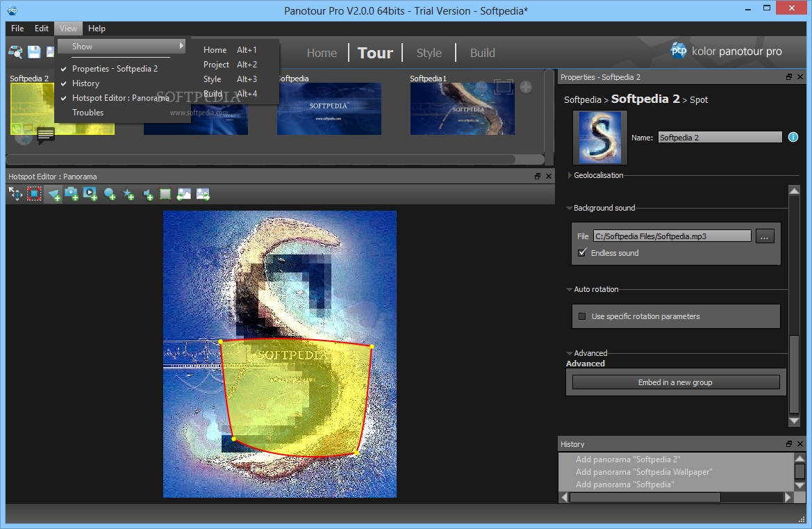Image resolution: width=812 pixels, height=529 pixels.
Task: Click the add camera hotspot icon
Action: pyautogui.click(x=72, y=195)
